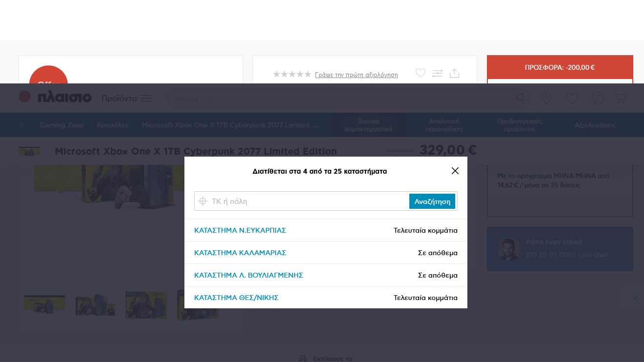Click 'Ρώτα έναν ειδικό' expert box
The width and height of the screenshot is (644, 362).
560,249
